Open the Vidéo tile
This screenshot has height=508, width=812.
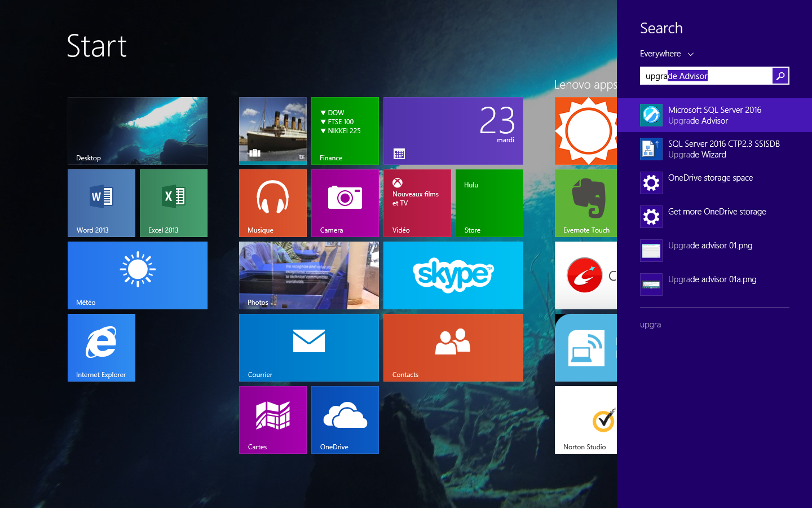coord(417,203)
